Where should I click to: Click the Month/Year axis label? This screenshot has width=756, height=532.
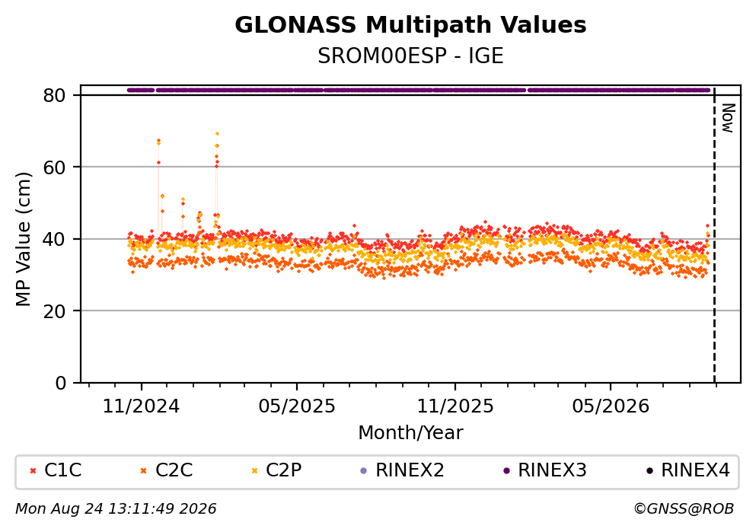point(410,433)
